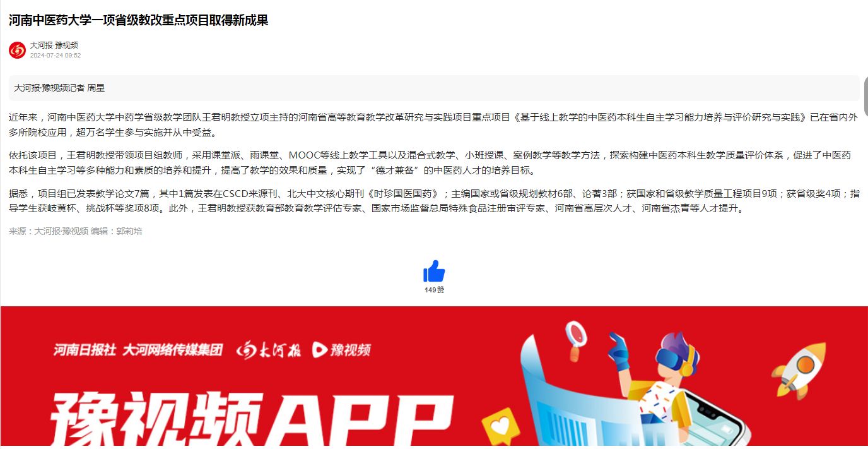Click the gray scrollbar handle at right edge
The height and width of the screenshot is (449, 868).
[x=865, y=96]
